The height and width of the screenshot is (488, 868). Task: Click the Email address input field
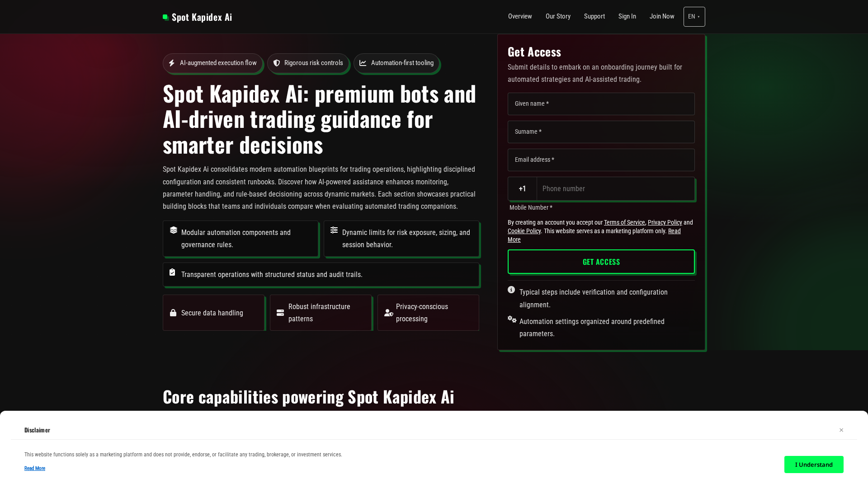click(601, 160)
